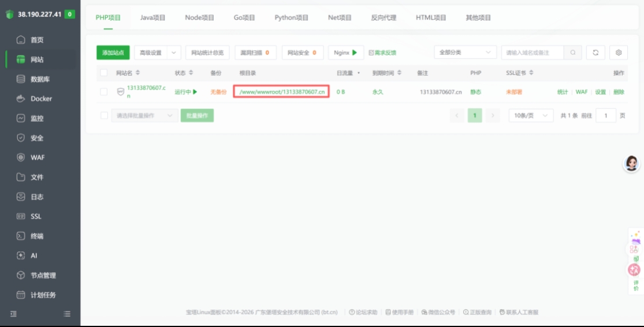
Task: Open the customer service avatar icon
Action: 632,163
